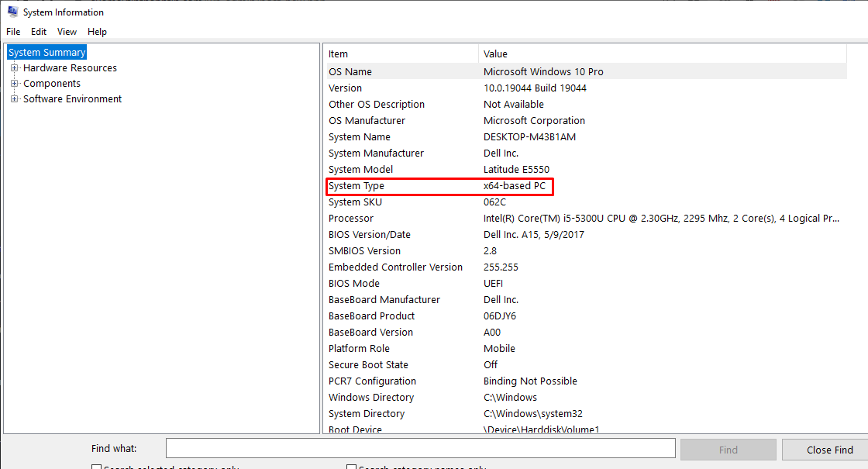868x469 pixels.
Task: Open the File menu
Action: tap(13, 32)
